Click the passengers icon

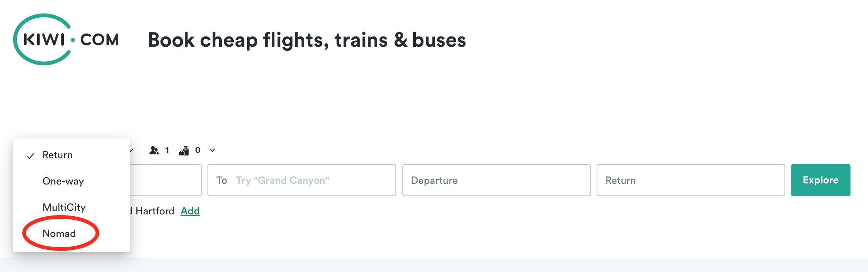[154, 150]
